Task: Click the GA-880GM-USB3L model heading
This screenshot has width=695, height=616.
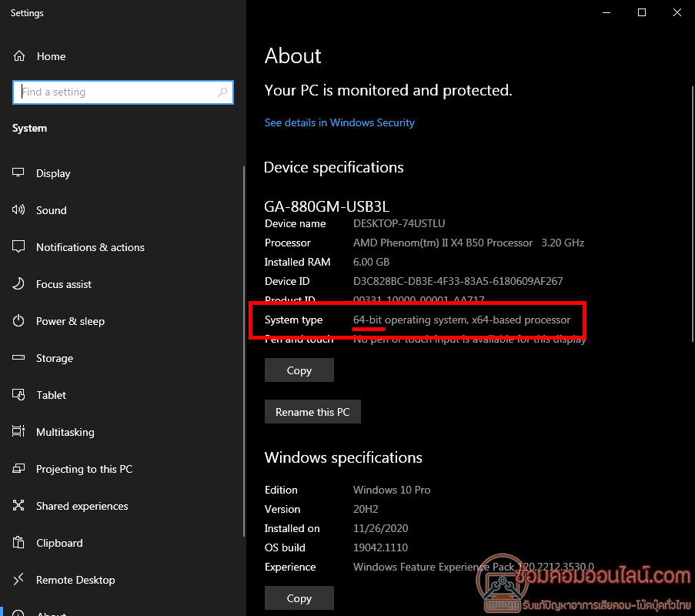Action: (x=326, y=206)
